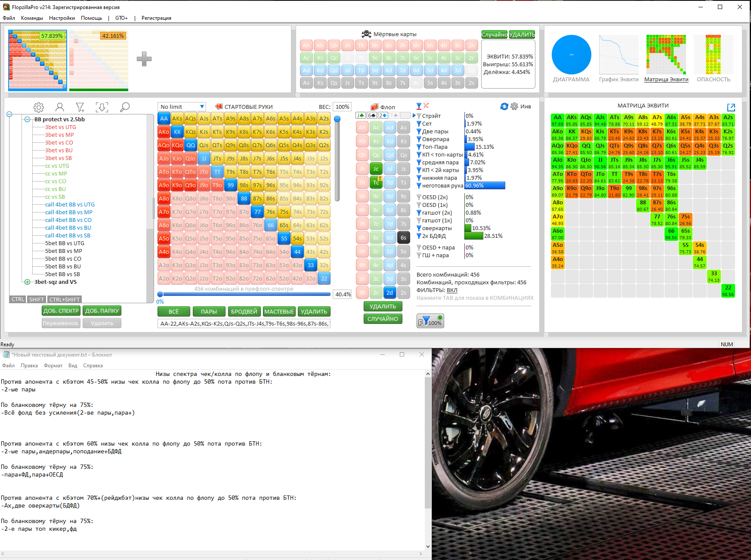This screenshot has width=751, height=560.
Task: Click the blue funnel icon with red underline
Action: 419,106
